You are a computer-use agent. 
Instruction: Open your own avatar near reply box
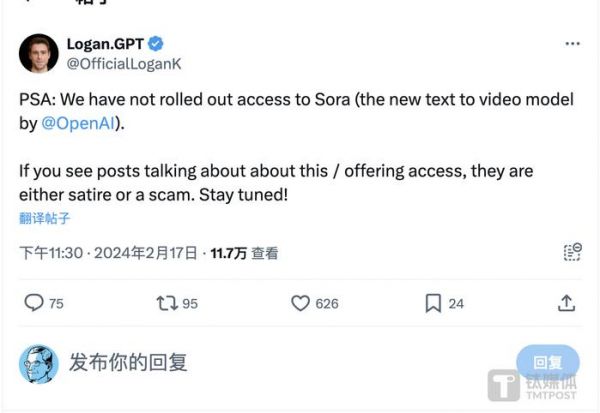39,364
